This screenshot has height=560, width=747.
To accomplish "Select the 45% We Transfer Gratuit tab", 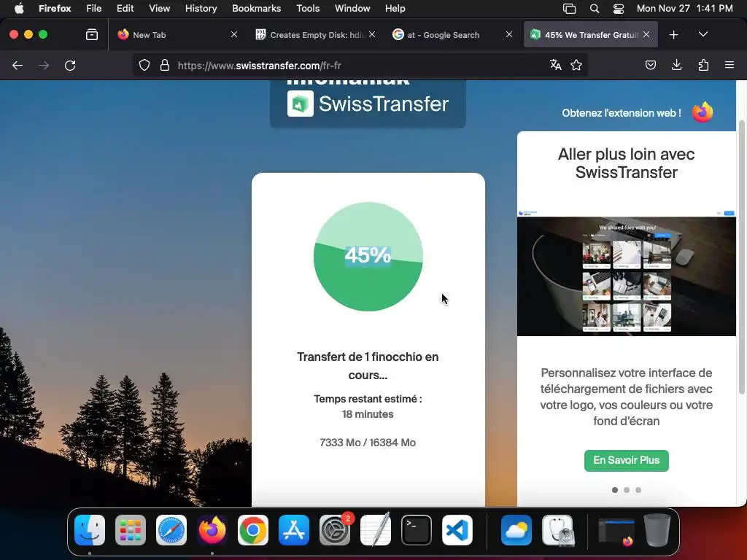I will (x=591, y=35).
